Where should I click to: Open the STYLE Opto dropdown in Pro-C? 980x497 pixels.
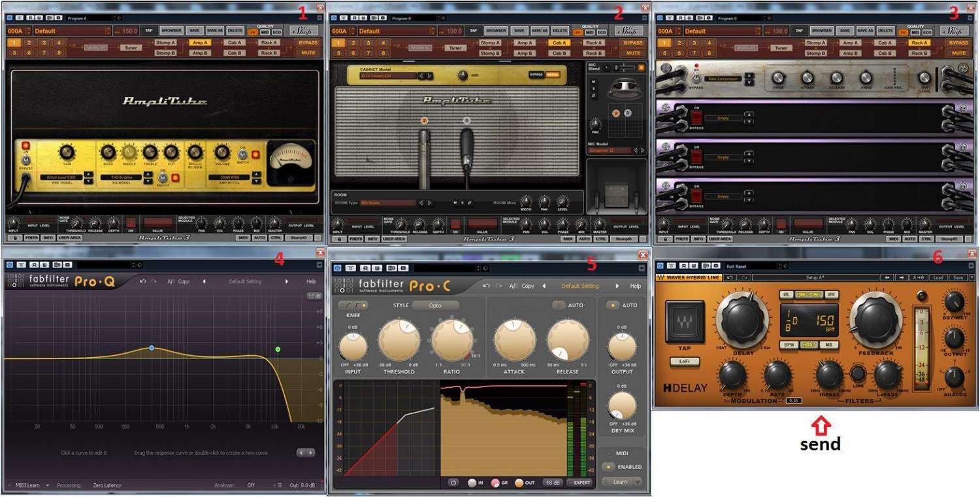(x=435, y=305)
